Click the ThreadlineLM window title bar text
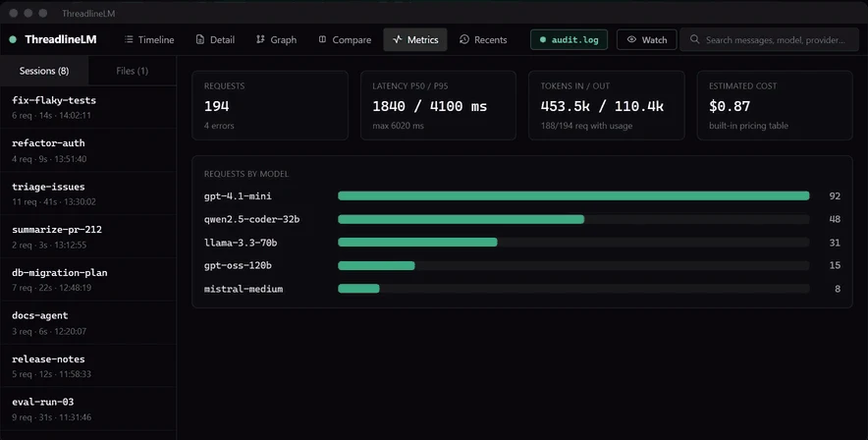This screenshot has width=868, height=440. (88, 14)
